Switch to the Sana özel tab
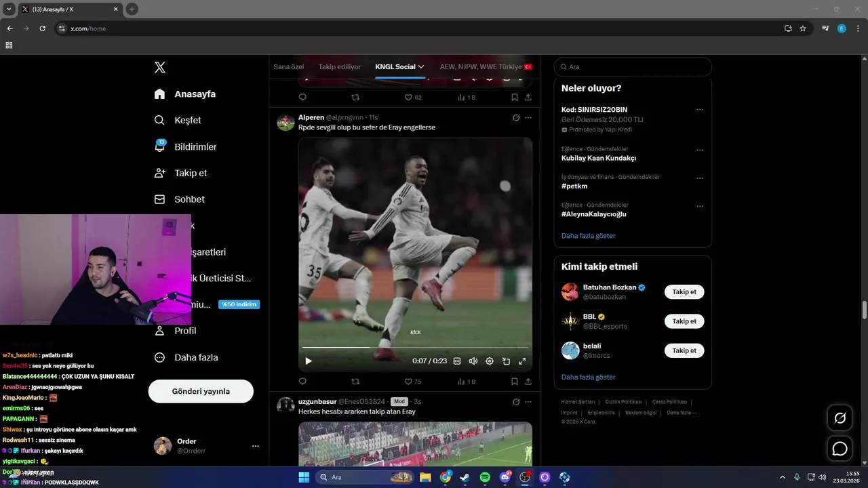 point(288,67)
